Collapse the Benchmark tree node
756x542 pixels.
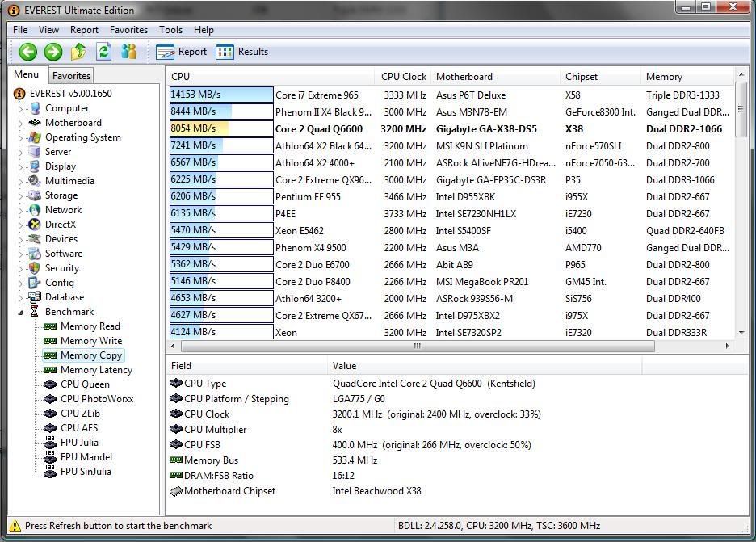(x=21, y=312)
